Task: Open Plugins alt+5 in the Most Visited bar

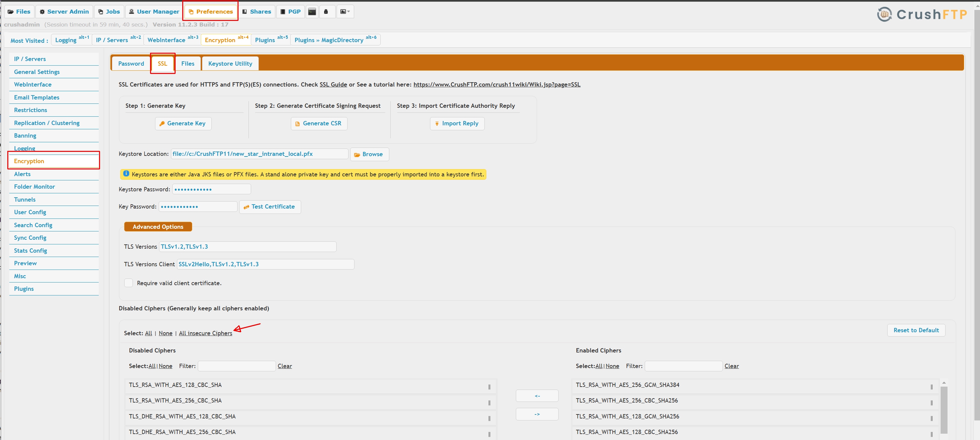Action: tap(271, 39)
